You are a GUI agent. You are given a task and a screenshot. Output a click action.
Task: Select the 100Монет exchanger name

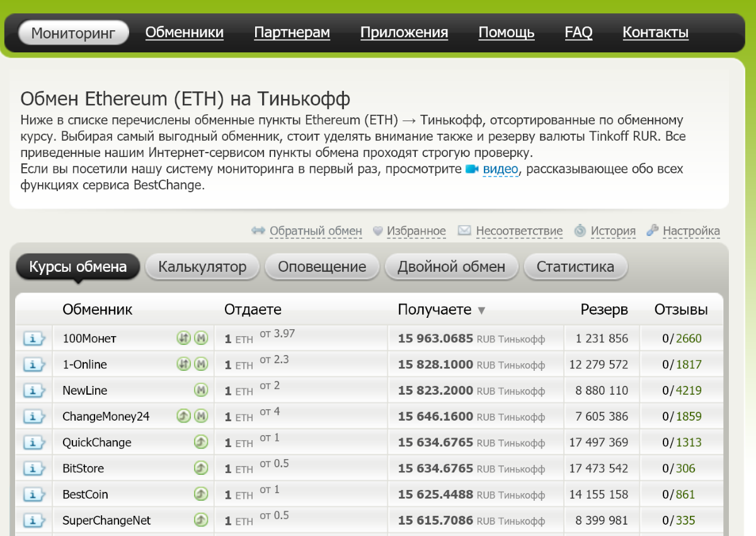pos(89,339)
